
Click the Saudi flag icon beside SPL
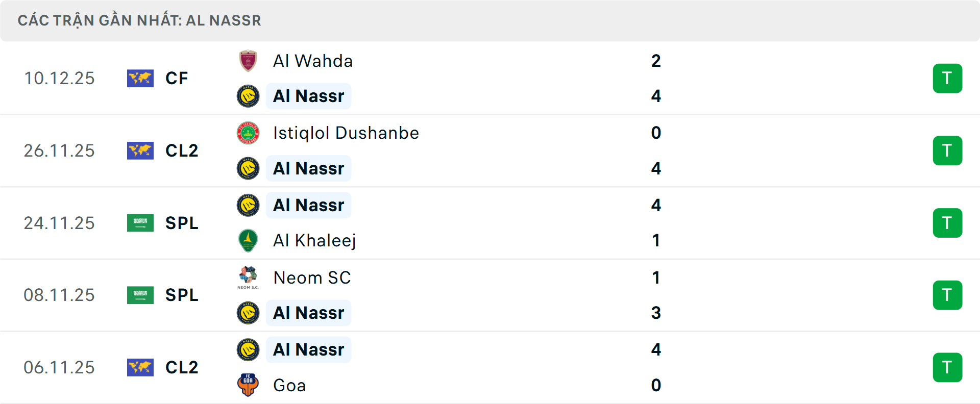[140, 223]
